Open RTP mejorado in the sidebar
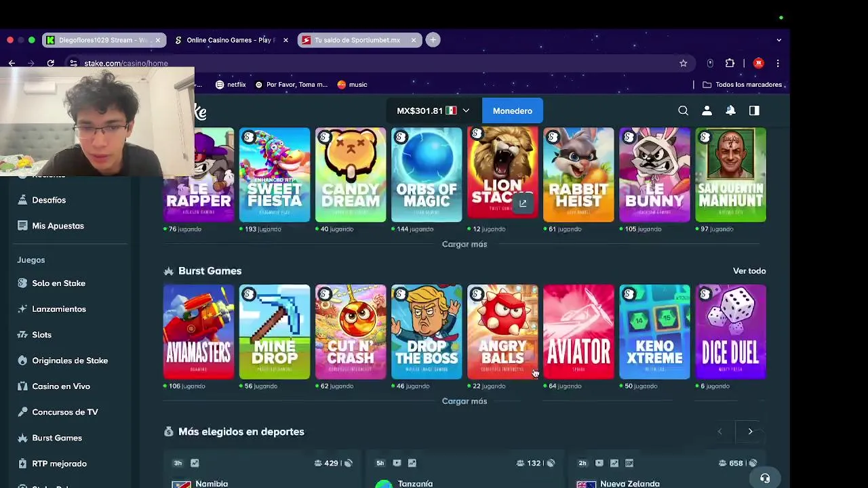868x488 pixels. click(60, 464)
